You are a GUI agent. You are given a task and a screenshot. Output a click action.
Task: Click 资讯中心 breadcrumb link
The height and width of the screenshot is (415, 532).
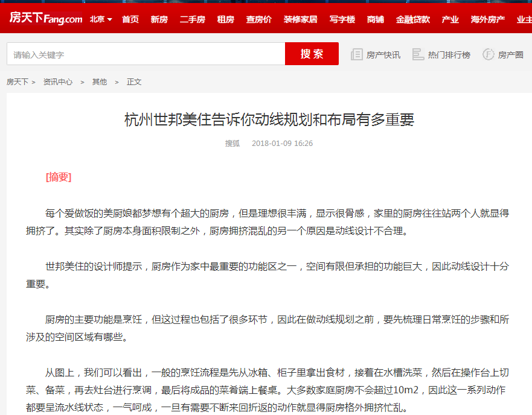pos(58,81)
